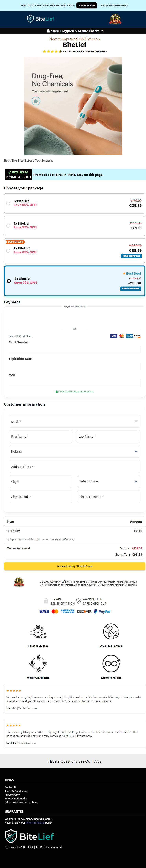
Task: Click the FREE SHIPPING tag on 3x package
Action: coord(131,256)
